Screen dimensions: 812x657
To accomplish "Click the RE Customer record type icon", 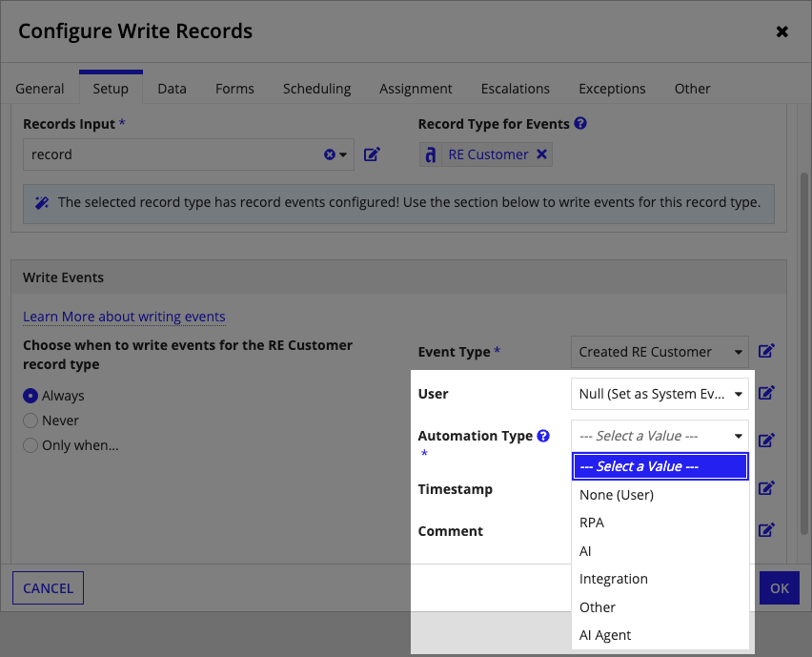I will coord(431,154).
